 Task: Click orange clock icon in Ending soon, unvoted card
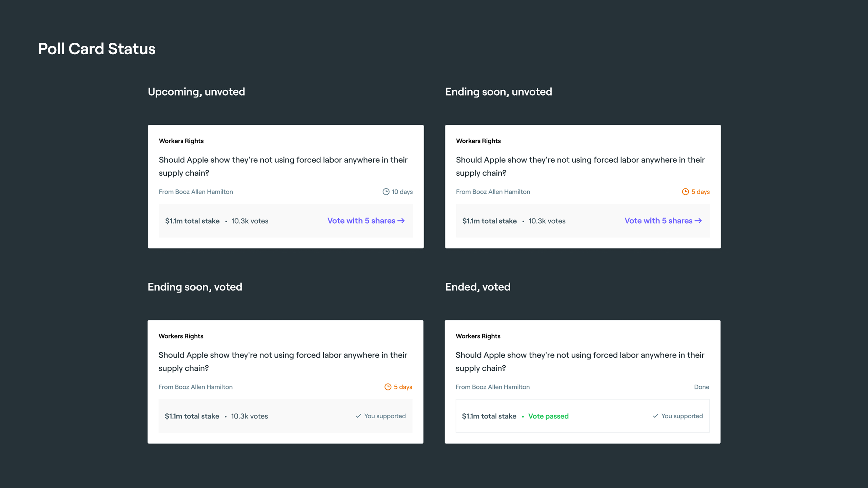click(685, 192)
